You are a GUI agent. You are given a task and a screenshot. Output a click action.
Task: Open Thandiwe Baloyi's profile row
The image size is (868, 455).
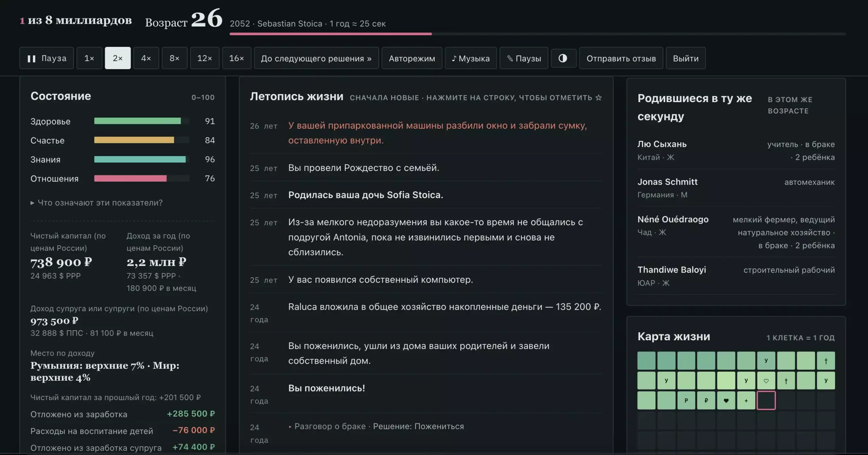click(736, 276)
